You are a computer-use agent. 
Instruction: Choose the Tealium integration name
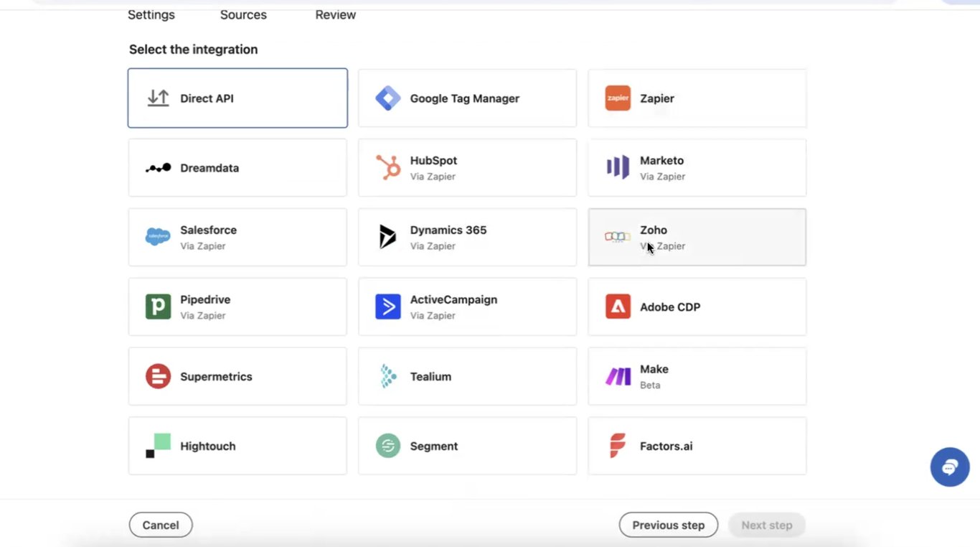click(430, 376)
